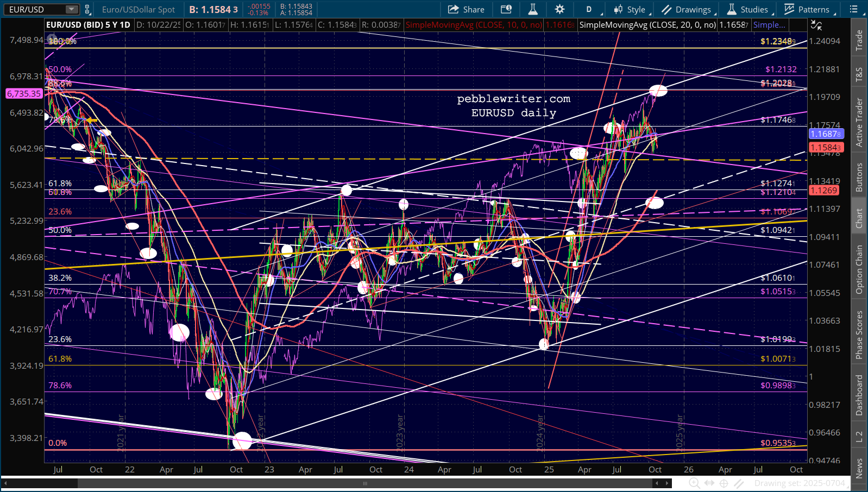Image resolution: width=868 pixels, height=492 pixels.
Task: Click the collapse arrows icon below the toolbar
Action: (x=816, y=25)
